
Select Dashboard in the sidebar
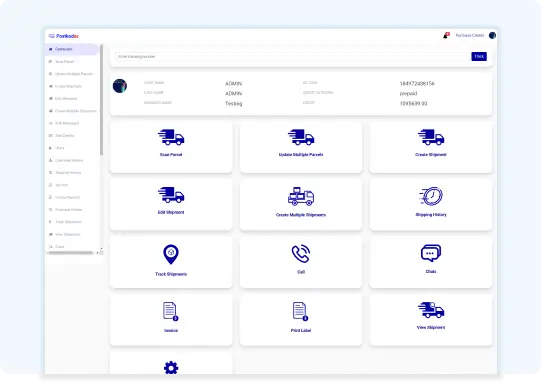coord(72,49)
